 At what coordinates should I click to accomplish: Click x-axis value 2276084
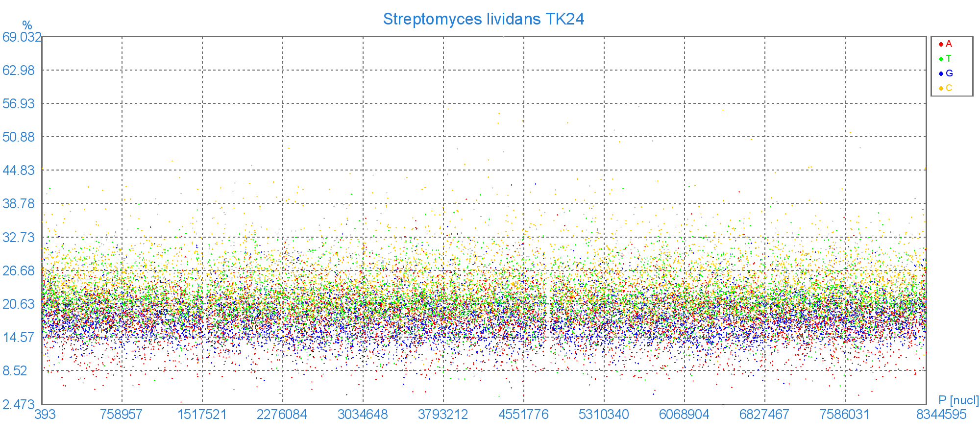click(282, 415)
